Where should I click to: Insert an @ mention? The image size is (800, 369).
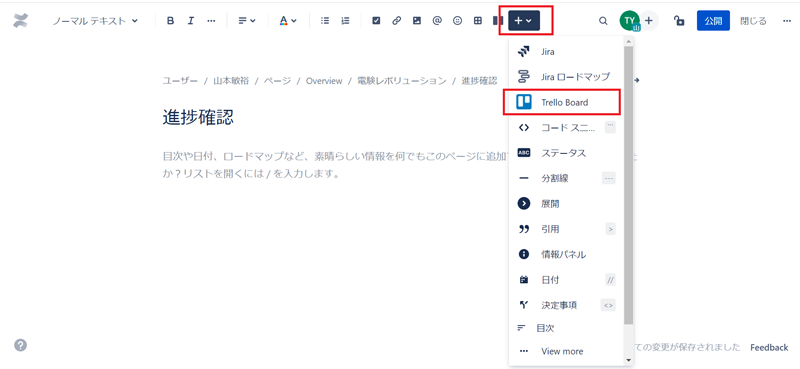(x=437, y=21)
